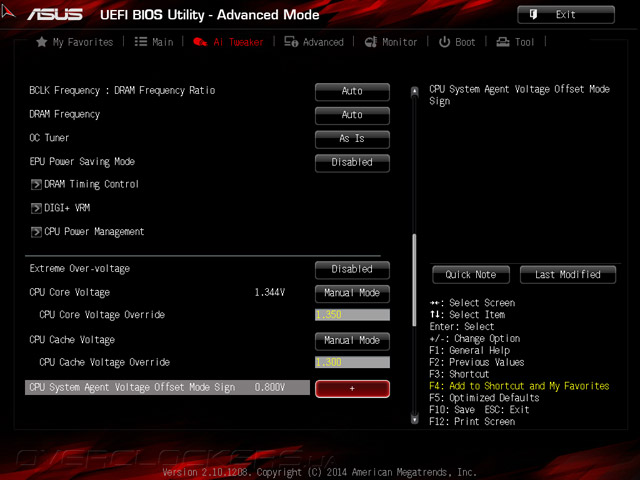Image resolution: width=640 pixels, height=480 pixels.
Task: Click CPU Cache Voltage Override field 1.300
Action: pyautogui.click(x=352, y=362)
